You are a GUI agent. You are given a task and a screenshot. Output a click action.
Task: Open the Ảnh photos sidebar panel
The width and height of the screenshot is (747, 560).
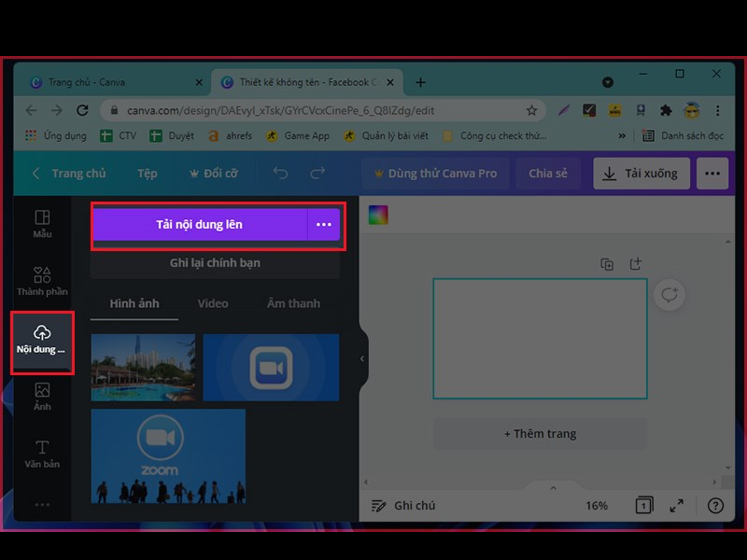42,396
